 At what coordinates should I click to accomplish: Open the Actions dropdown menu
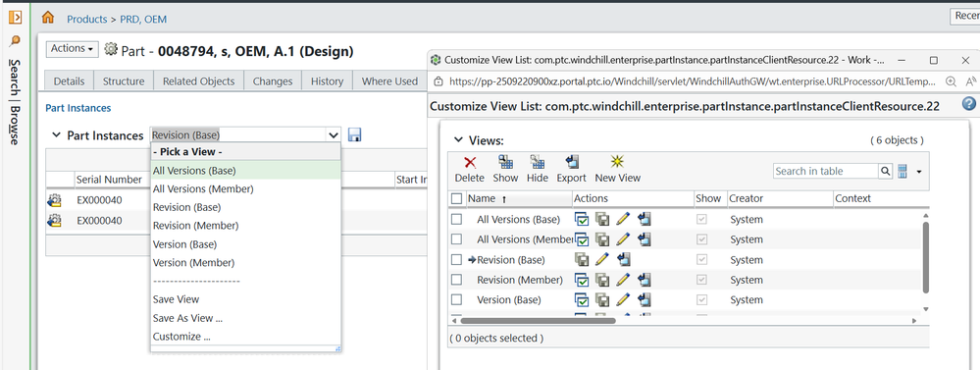coord(73,49)
